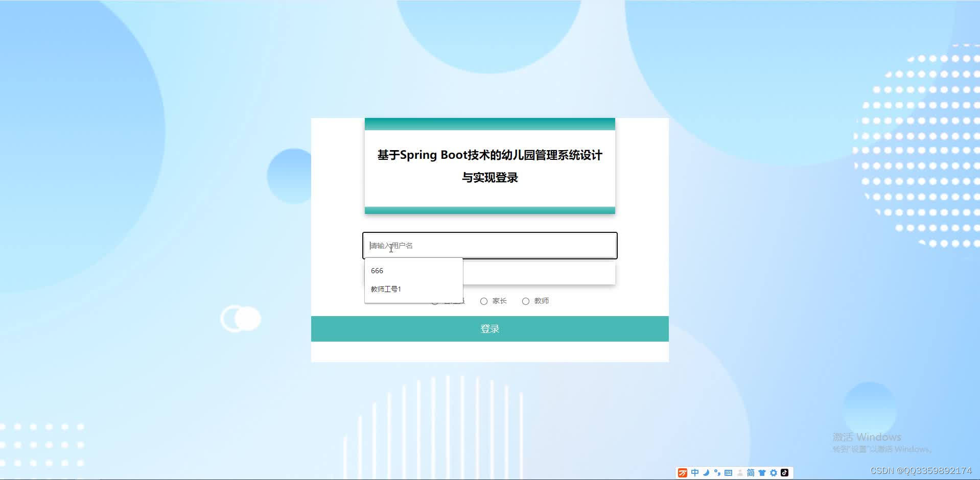The height and width of the screenshot is (480, 980).
Task: Select the 家长 radio button
Action: (x=484, y=301)
